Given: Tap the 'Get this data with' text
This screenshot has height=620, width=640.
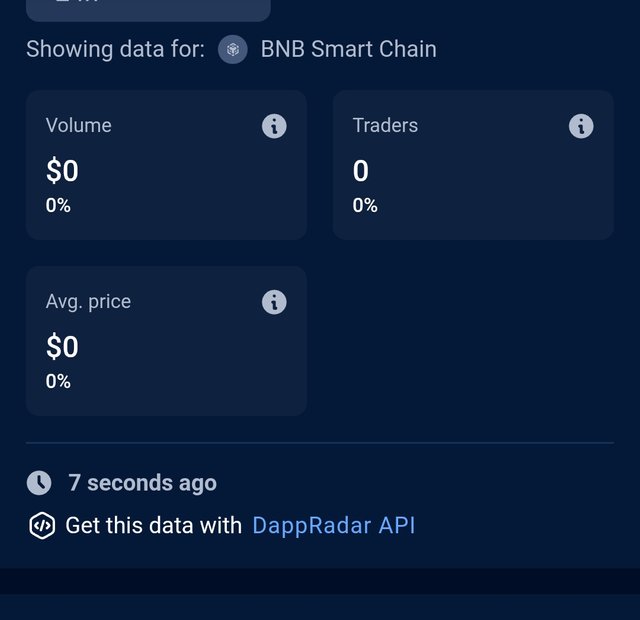Looking at the screenshot, I should coord(153,525).
